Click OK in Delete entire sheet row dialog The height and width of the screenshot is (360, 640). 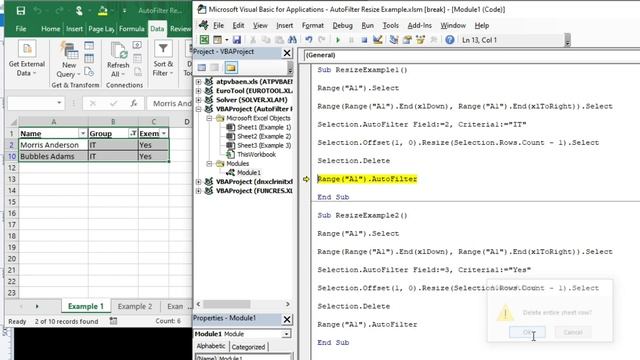tap(527, 332)
